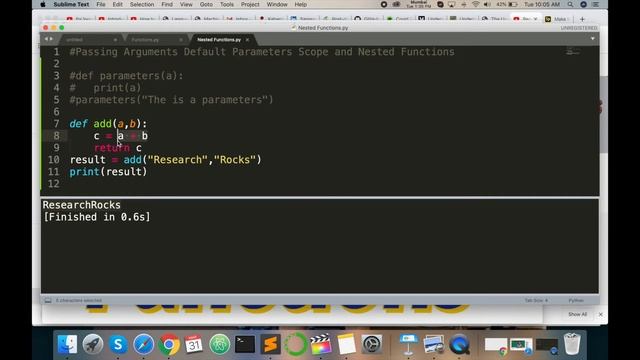Open Notes app from the dock

346,344
